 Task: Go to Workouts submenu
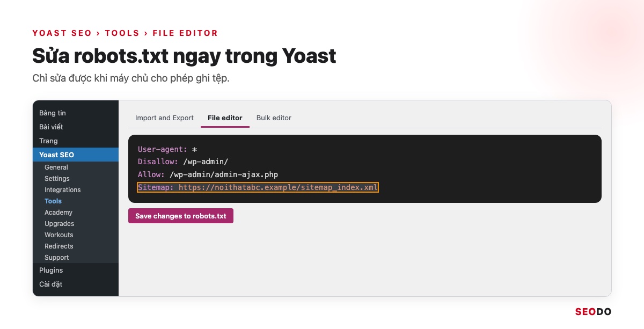76,235
